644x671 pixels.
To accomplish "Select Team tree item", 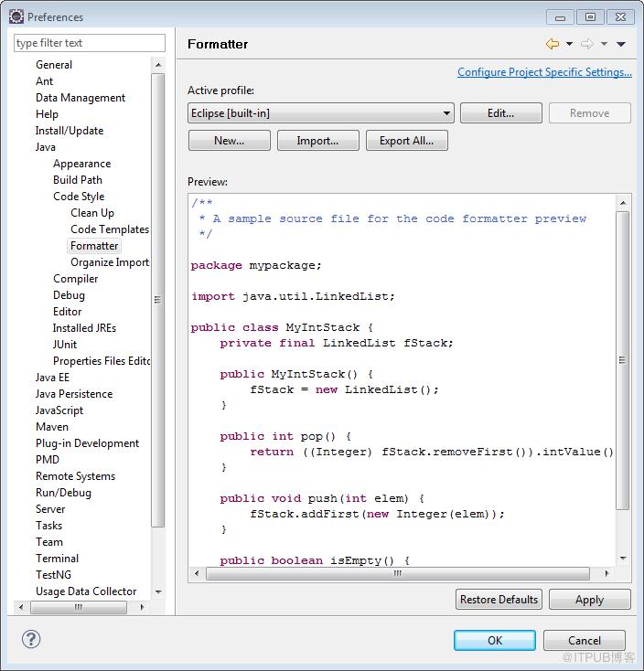I will click(x=49, y=542).
